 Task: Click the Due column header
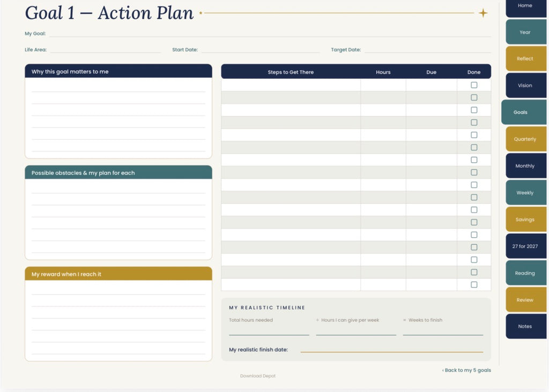pyautogui.click(x=432, y=72)
